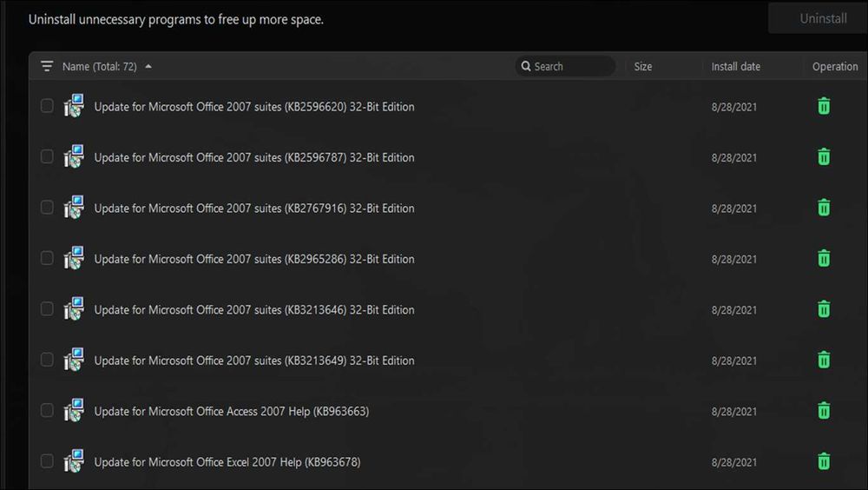Screen dimensions: 868x490
Task: Tick the checkbox for KB2596787 update
Action: [x=47, y=156]
